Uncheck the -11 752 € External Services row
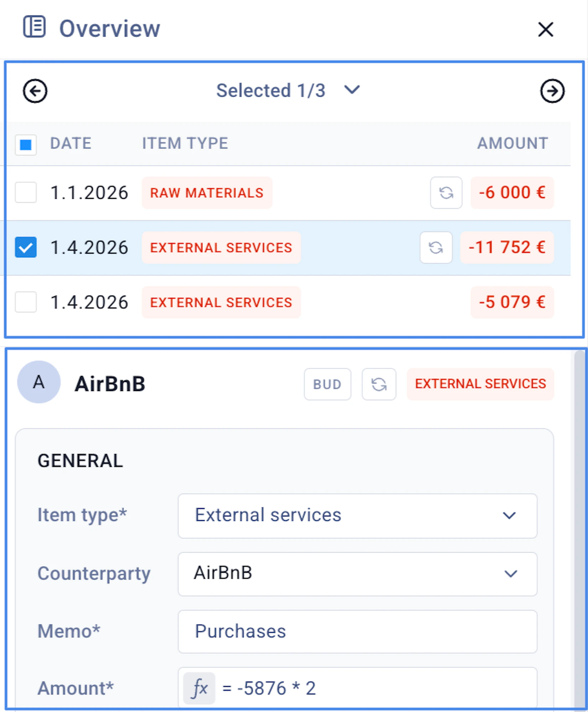This screenshot has width=588, height=712. tap(26, 247)
